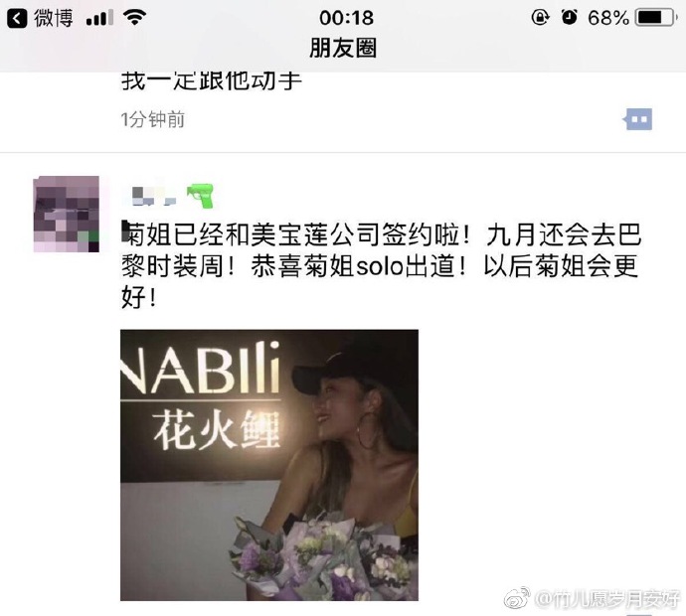Tap the 68% battery percentage
This screenshot has height=616, width=686.
tap(608, 18)
